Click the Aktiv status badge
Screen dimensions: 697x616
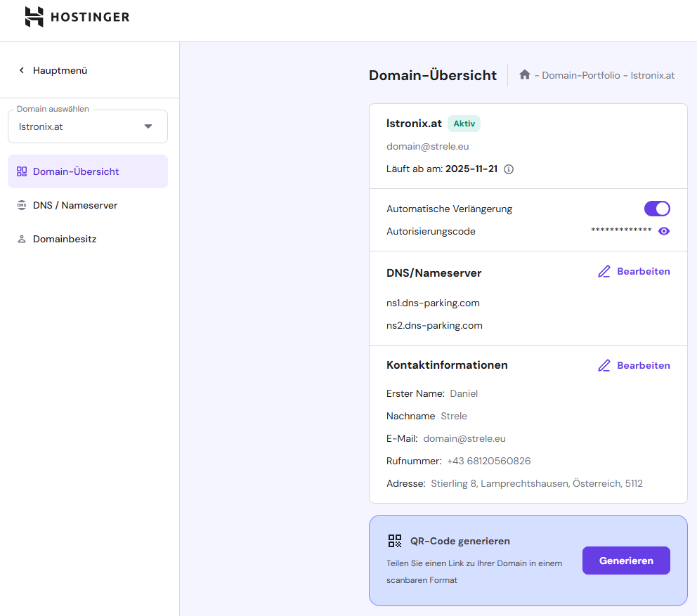464,124
